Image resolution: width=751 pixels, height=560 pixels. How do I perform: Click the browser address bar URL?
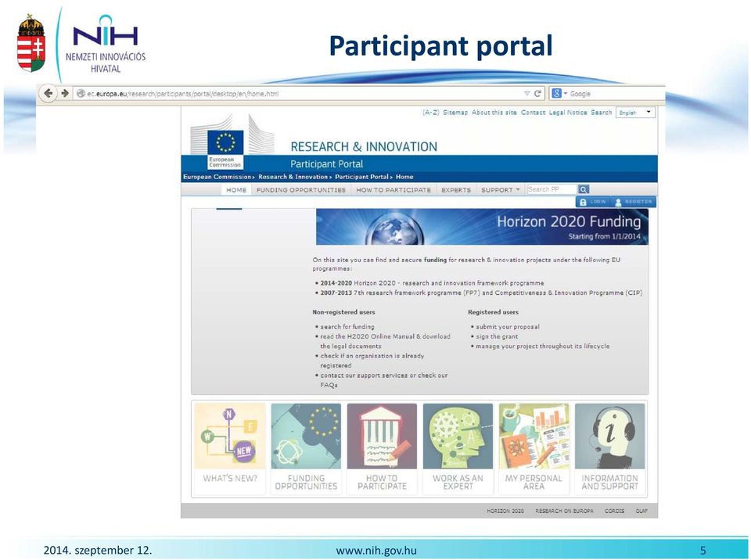coord(182,94)
